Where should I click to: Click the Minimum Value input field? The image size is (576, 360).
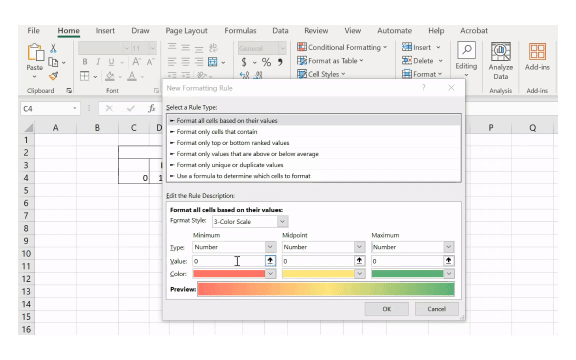228,261
